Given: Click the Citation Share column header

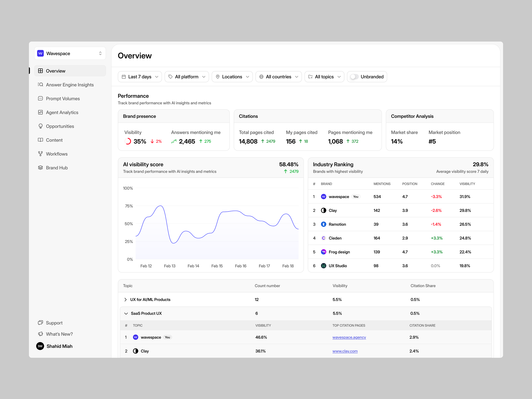Looking at the screenshot, I should pyautogui.click(x=423, y=286).
